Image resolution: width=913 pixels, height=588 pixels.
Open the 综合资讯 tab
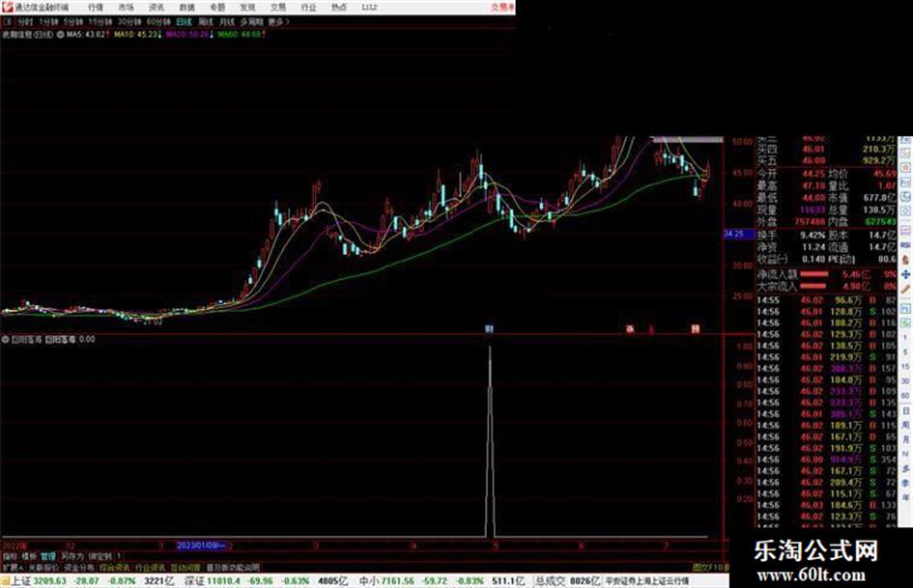point(115,567)
